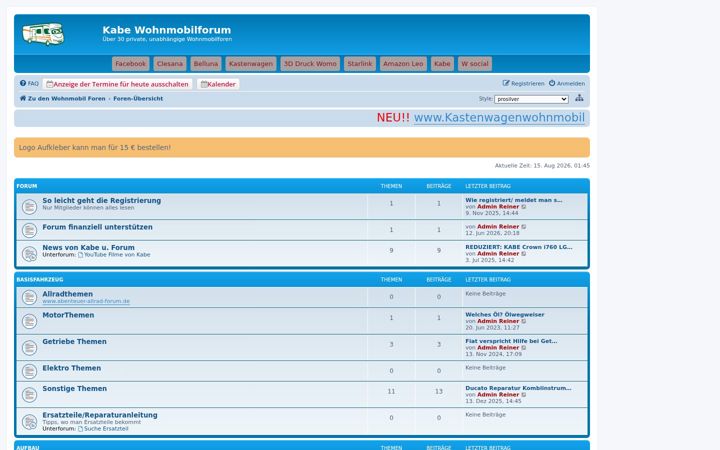Open post Welches Öl? Ölwegweiser

tap(505, 315)
